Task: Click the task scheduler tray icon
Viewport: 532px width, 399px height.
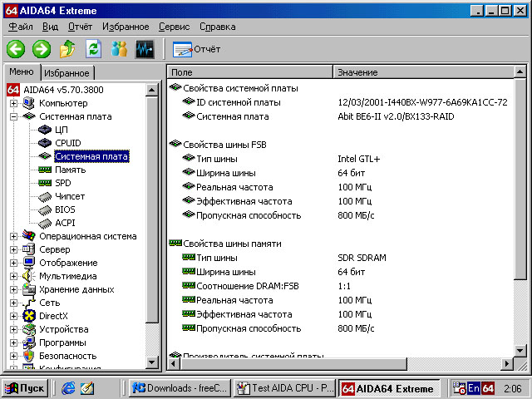Action: click(460, 388)
